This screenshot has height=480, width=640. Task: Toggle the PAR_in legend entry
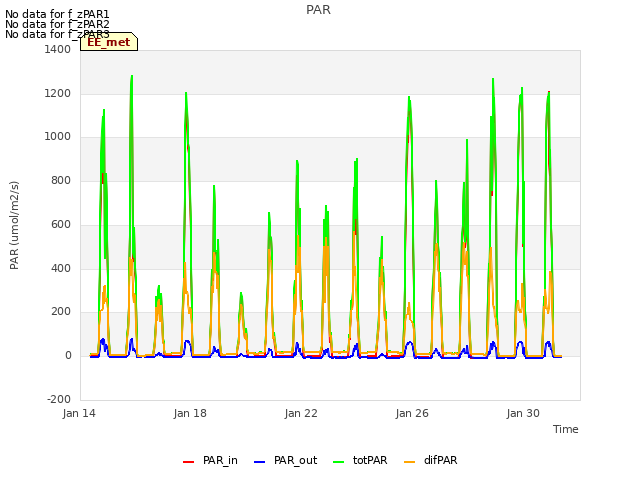[x=210, y=460]
